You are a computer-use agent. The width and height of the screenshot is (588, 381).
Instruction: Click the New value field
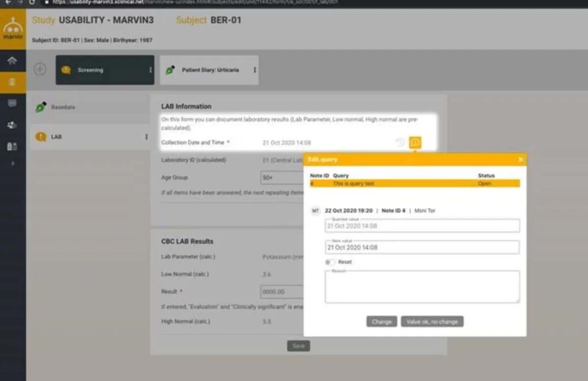[422, 247]
